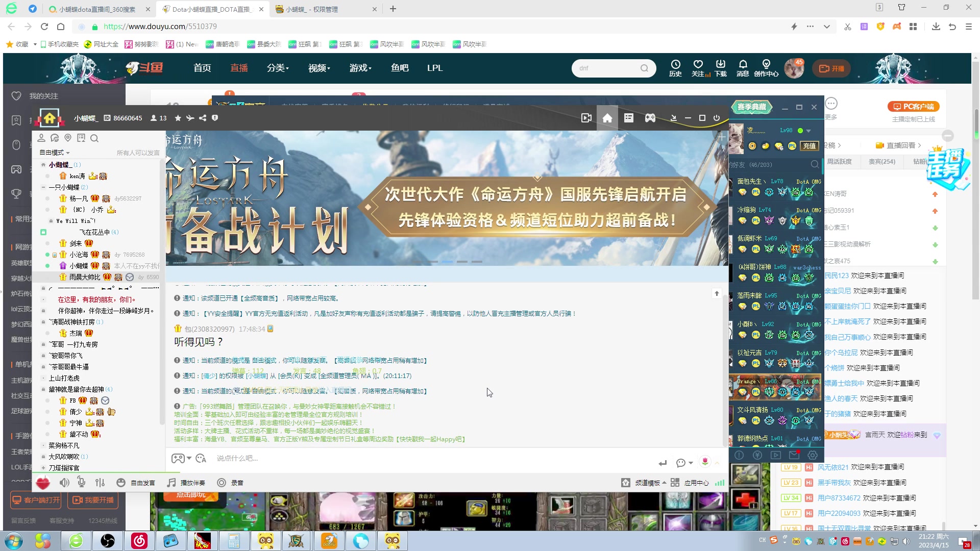
Task: Send the flower gift icon in chat input bar
Action: pos(705,462)
